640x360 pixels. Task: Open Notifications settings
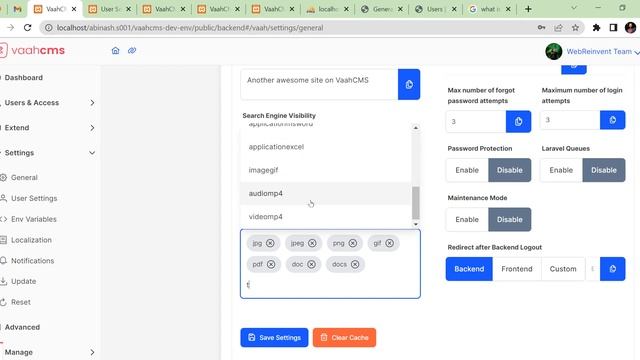[x=33, y=261]
